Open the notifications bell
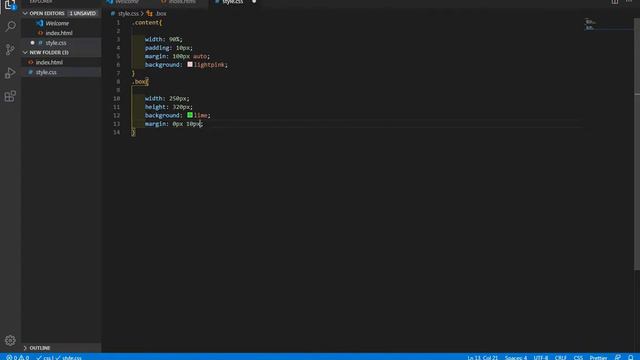 [x=631, y=357]
